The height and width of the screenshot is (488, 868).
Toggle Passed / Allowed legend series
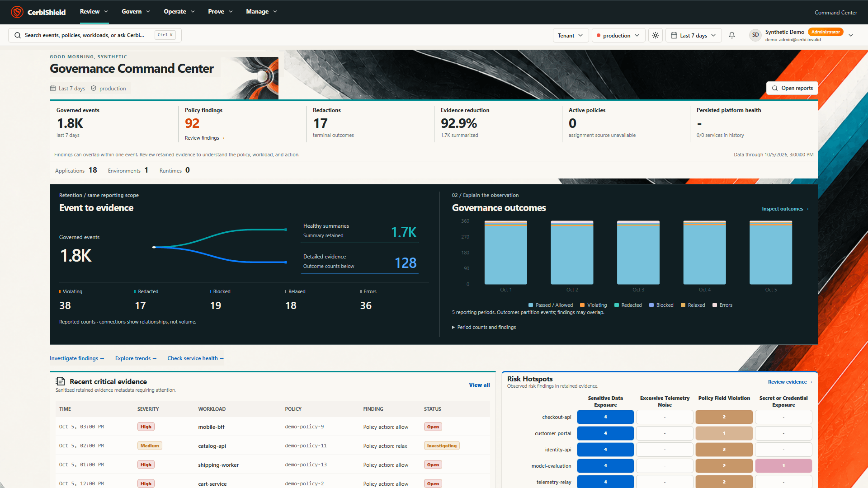[x=551, y=305]
